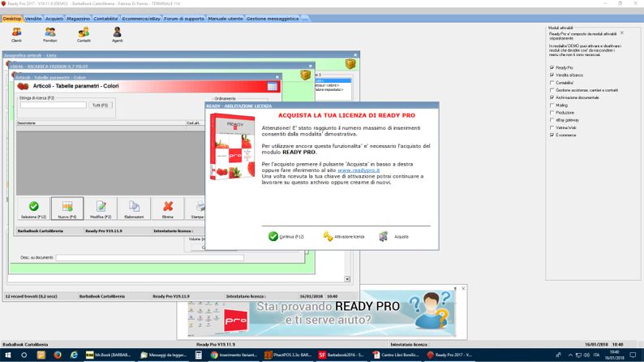The height and width of the screenshot is (362, 644).
Task: Open the notification center icon
Action: pos(633,355)
